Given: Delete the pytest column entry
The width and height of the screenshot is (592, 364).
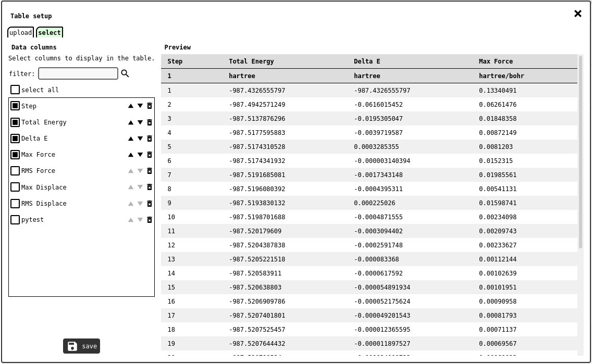Looking at the screenshot, I should (150, 220).
